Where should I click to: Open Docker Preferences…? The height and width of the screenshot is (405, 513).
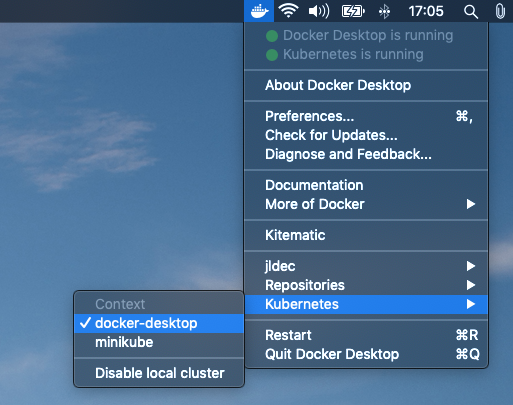(x=366, y=116)
